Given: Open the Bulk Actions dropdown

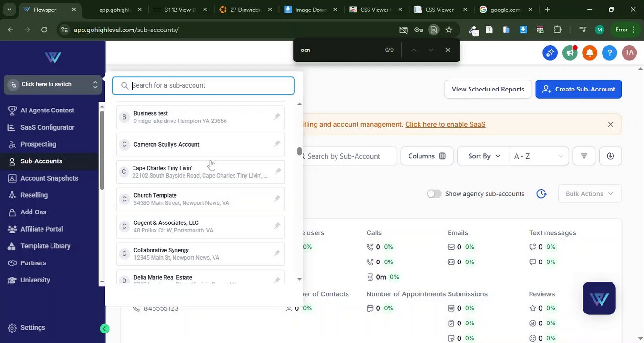Looking at the screenshot, I should (589, 194).
